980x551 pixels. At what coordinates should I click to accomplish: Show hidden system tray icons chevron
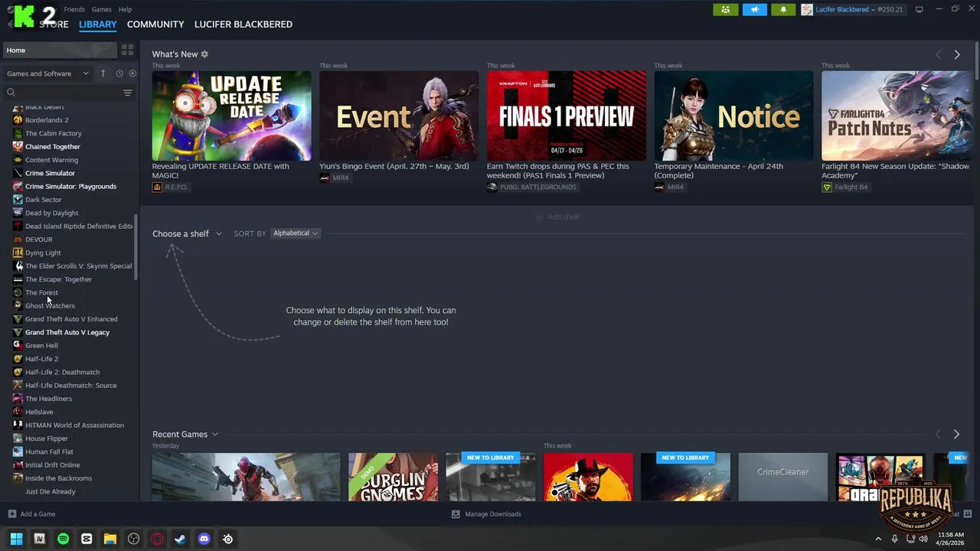(x=878, y=539)
